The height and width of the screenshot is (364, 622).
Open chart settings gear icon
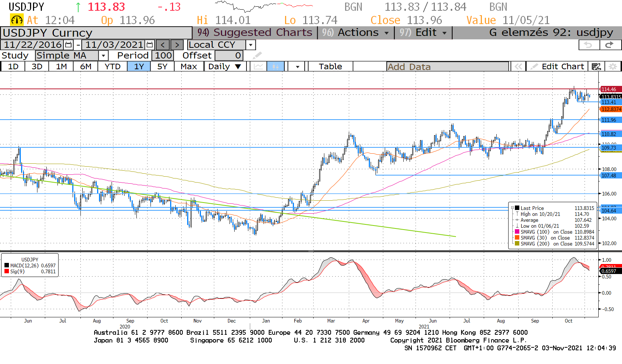point(613,67)
